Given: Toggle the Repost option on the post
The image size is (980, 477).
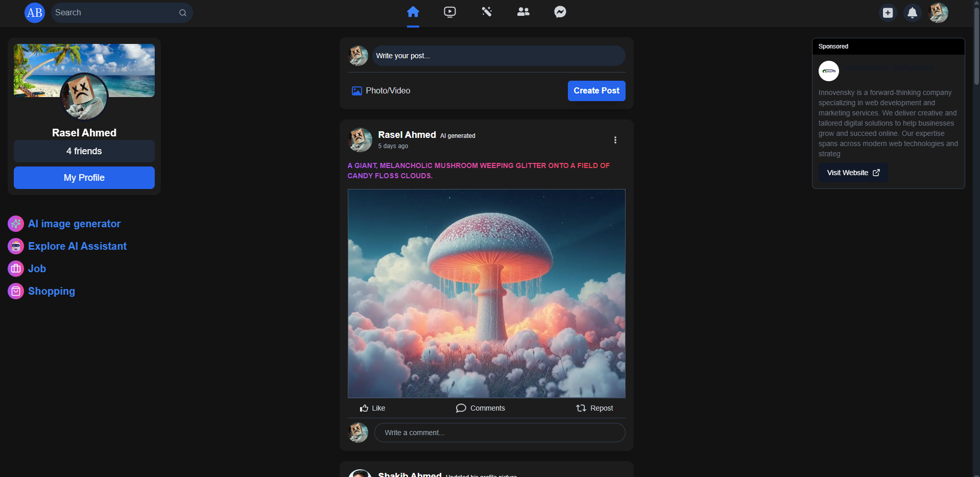Looking at the screenshot, I should (x=594, y=408).
